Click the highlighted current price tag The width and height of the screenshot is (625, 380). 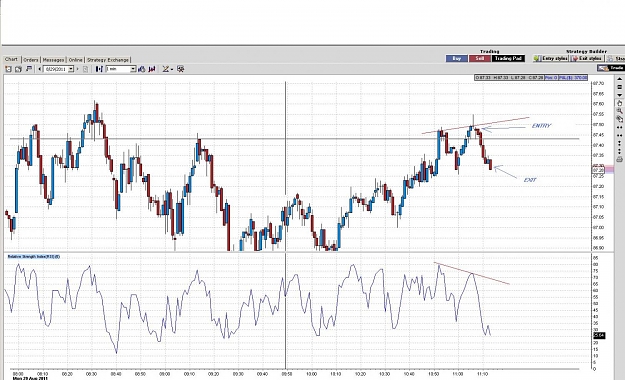598,170
